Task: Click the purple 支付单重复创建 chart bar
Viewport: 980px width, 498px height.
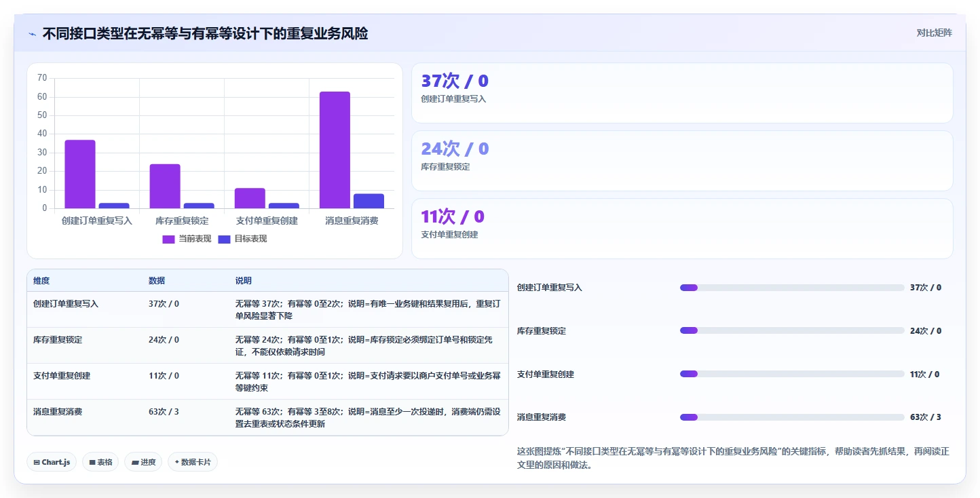Action: [250, 198]
